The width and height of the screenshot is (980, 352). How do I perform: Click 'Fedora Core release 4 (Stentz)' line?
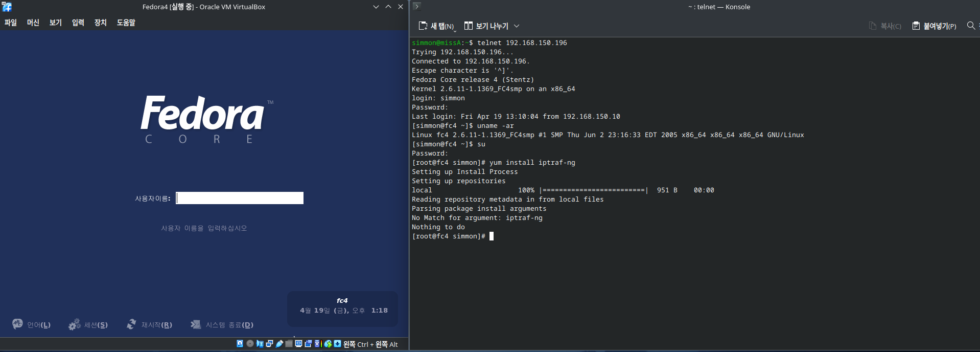[x=473, y=80]
